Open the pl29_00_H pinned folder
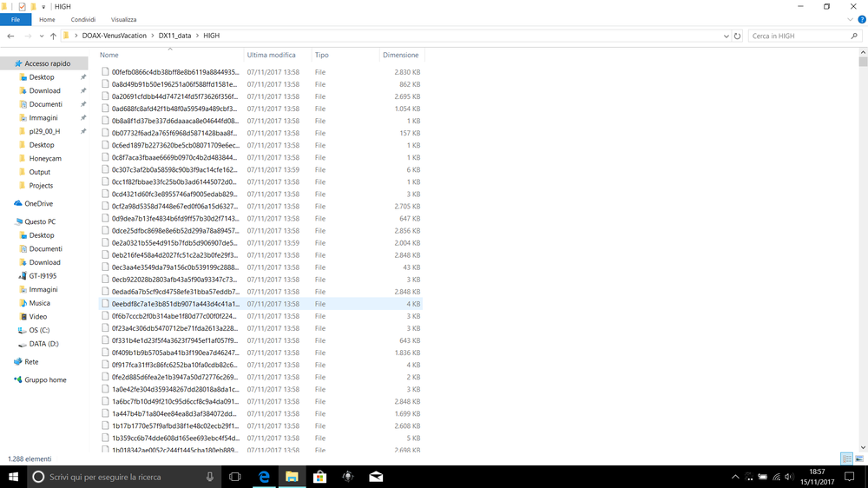 point(44,131)
